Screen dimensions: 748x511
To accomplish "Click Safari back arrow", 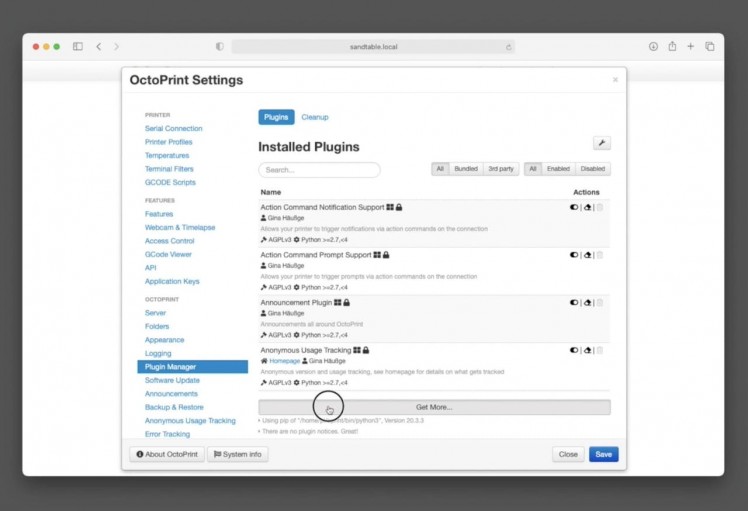I will click(99, 46).
